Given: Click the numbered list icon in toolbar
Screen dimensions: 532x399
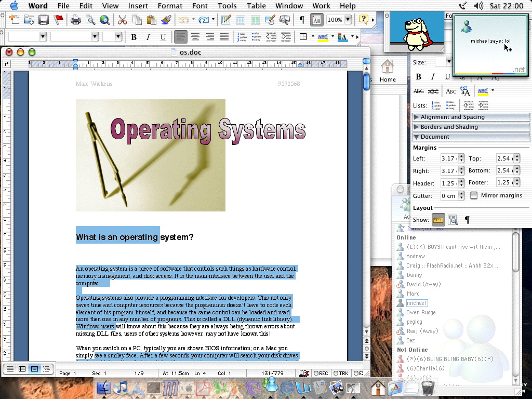Looking at the screenshot, I should coord(242,37).
